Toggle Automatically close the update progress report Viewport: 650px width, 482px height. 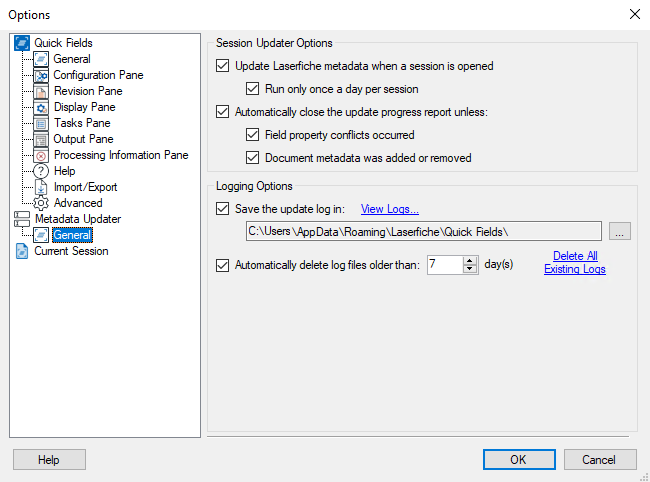click(223, 112)
